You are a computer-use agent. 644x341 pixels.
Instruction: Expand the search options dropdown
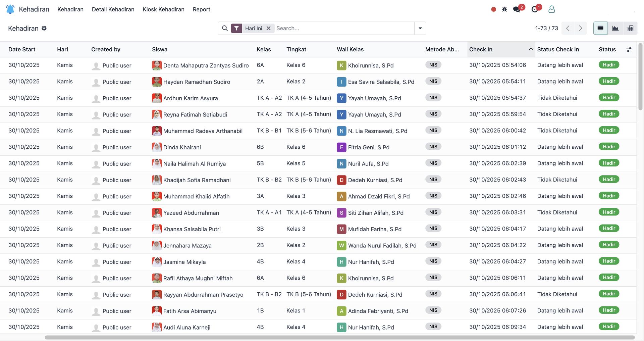(x=420, y=29)
